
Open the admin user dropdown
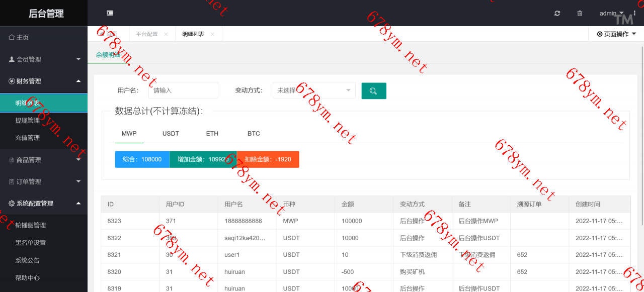pyautogui.click(x=611, y=13)
